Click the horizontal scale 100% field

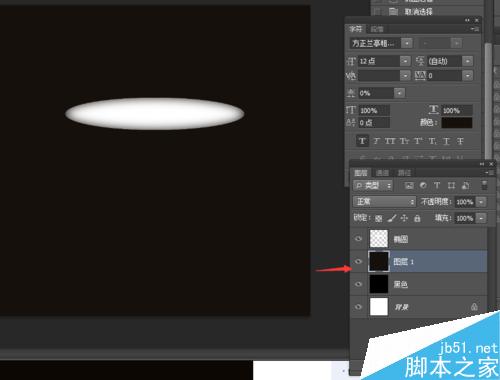pos(457,110)
